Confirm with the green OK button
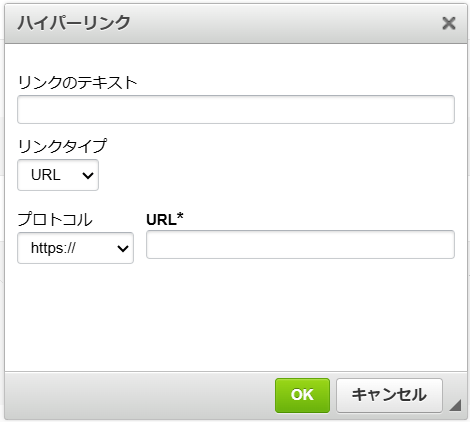The height and width of the screenshot is (422, 470). pyautogui.click(x=302, y=395)
